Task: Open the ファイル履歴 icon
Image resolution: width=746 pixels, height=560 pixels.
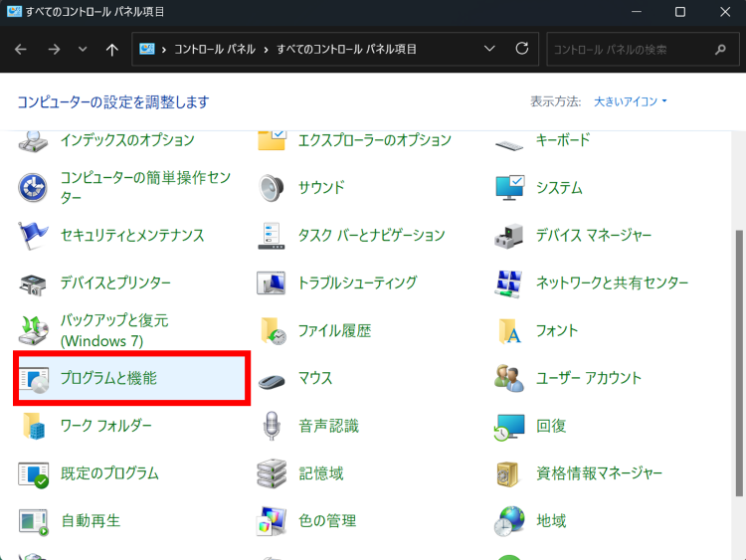Action: click(x=274, y=330)
